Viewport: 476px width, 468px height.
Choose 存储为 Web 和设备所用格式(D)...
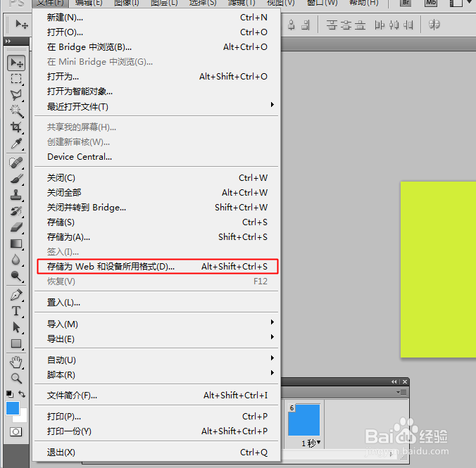click(x=158, y=267)
